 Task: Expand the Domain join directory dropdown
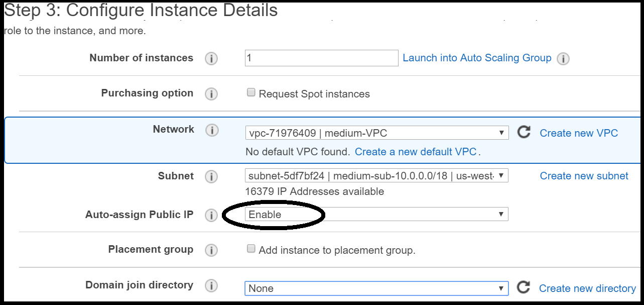pos(376,288)
